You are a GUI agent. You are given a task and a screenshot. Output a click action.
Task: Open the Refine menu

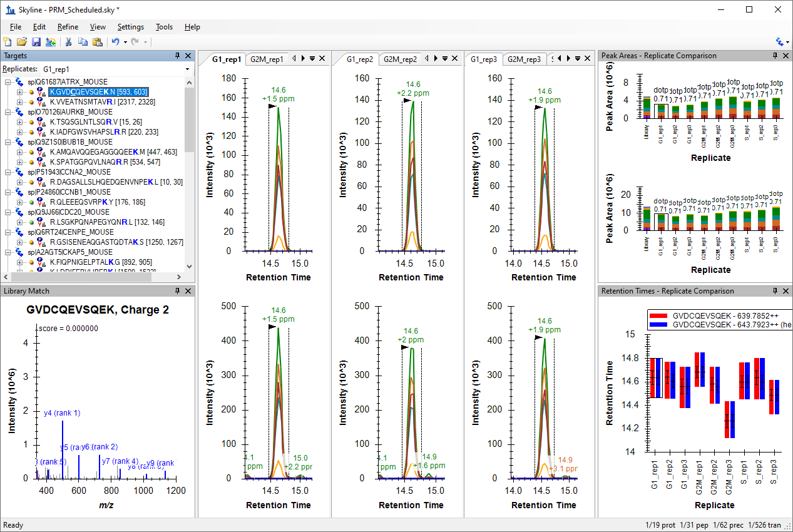tap(68, 27)
